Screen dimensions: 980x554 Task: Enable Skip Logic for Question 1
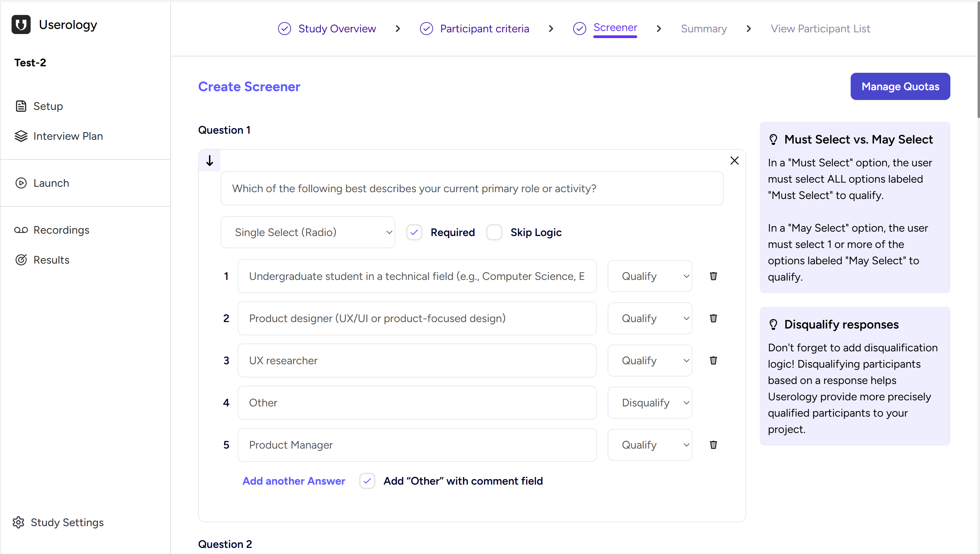tap(494, 232)
